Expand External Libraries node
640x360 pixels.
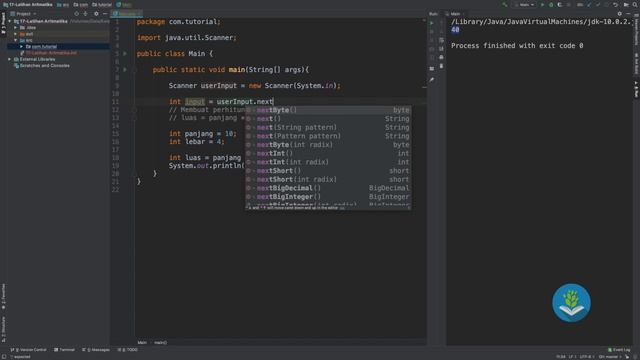[x=10, y=59]
